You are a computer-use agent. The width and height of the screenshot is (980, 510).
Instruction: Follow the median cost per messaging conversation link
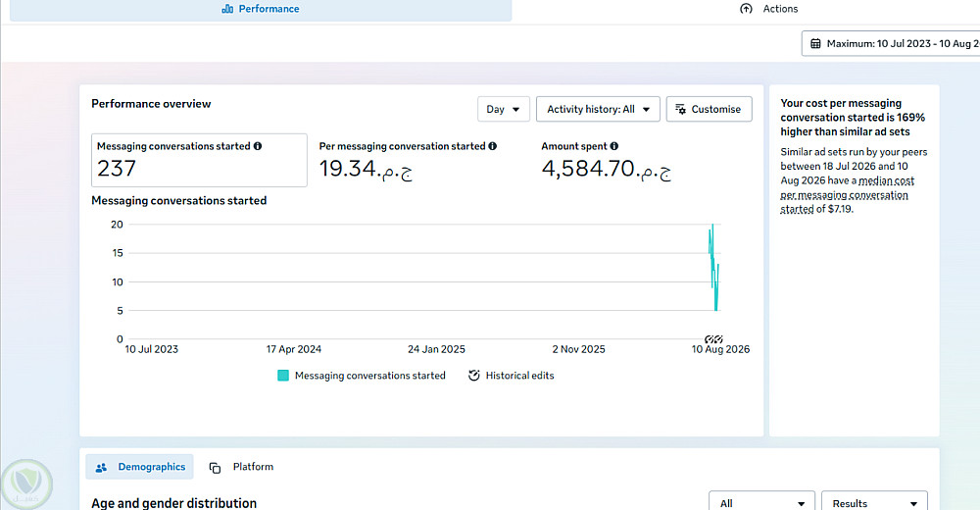click(847, 194)
